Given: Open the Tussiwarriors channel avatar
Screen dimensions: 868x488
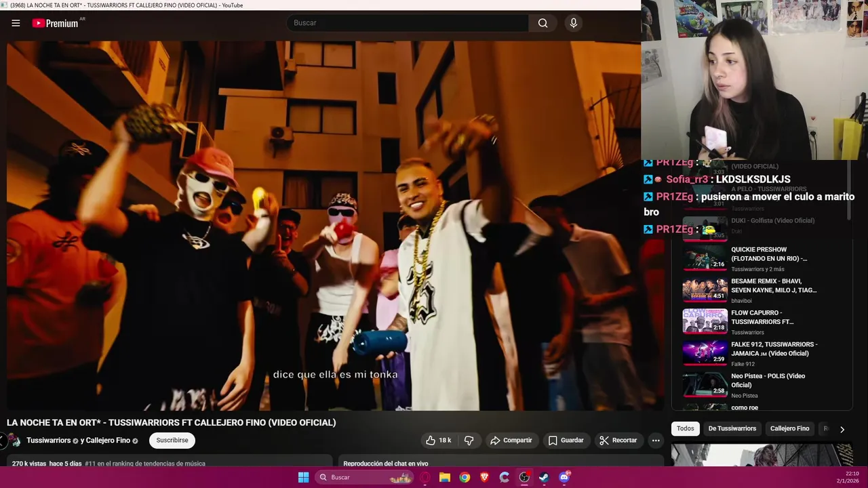Looking at the screenshot, I should coord(14,441).
